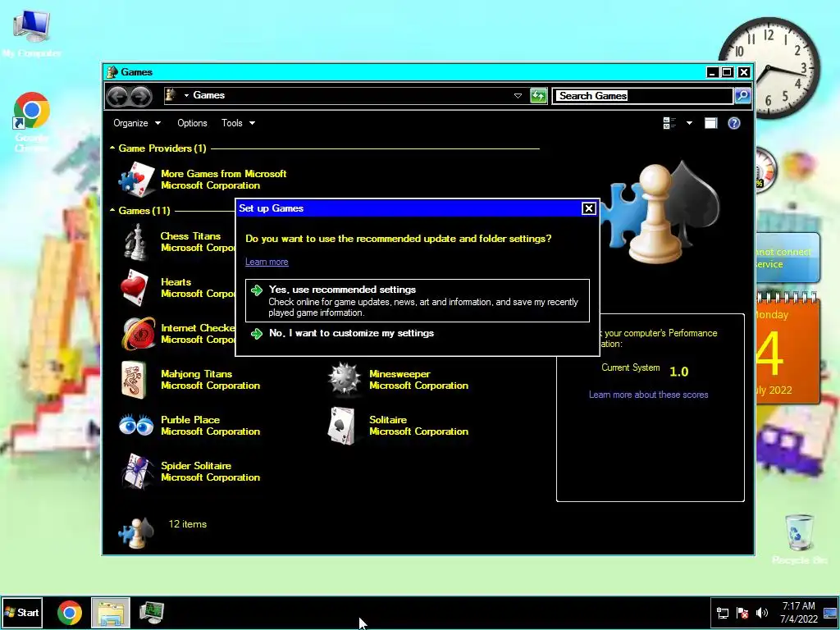This screenshot has height=630, width=840.
Task: Select the Hearts game icon
Action: coord(134,288)
